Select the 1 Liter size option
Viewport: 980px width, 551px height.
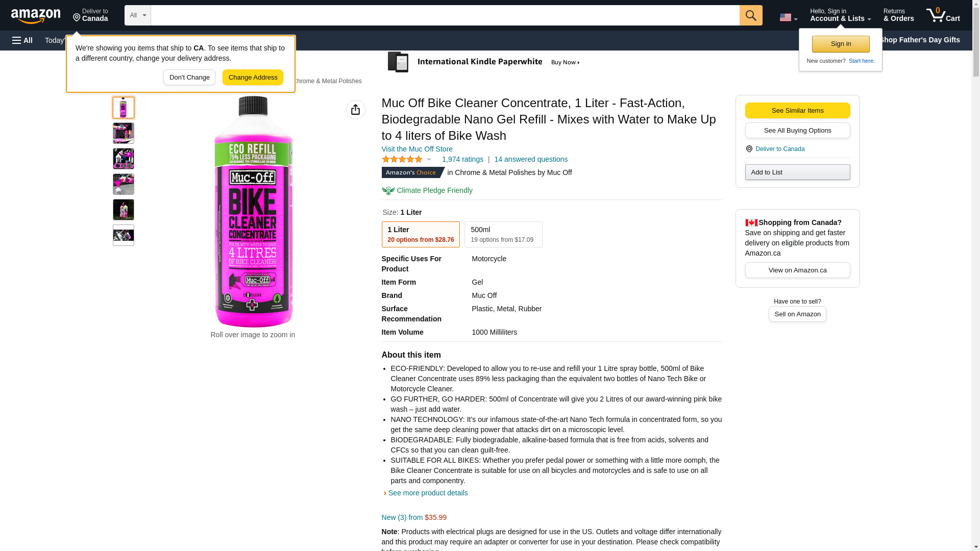(x=420, y=234)
